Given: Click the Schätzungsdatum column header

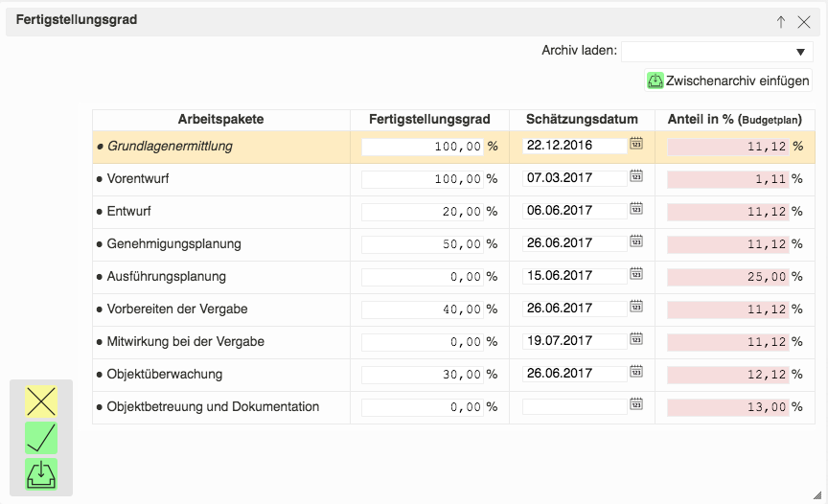Looking at the screenshot, I should tap(582, 120).
